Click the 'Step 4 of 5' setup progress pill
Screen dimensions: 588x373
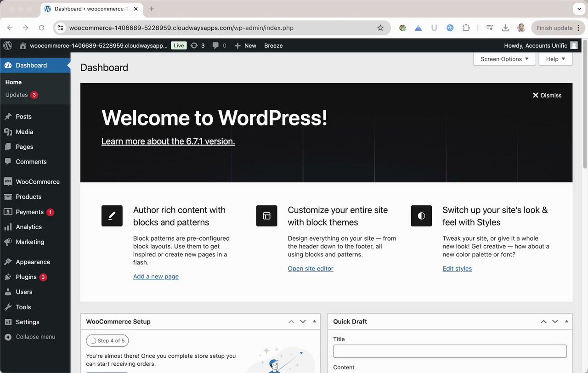click(107, 341)
